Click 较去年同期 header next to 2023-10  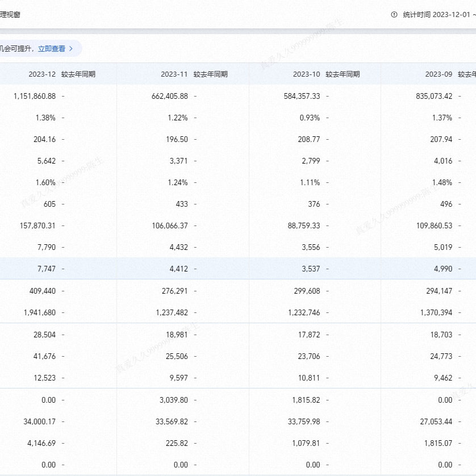pos(343,74)
